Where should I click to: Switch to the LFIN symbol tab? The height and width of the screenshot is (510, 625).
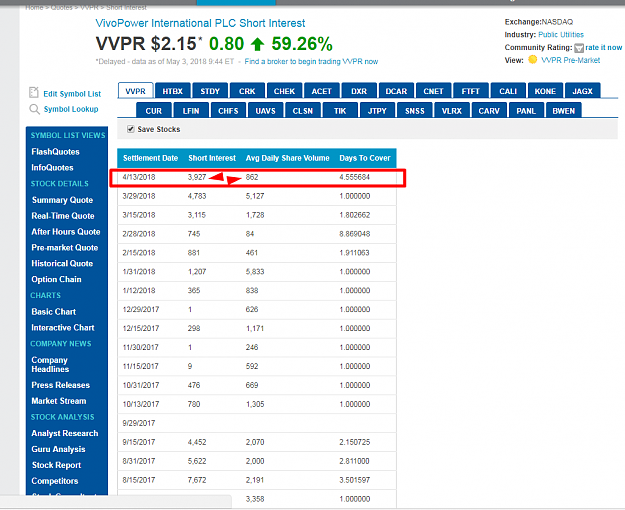click(x=191, y=110)
